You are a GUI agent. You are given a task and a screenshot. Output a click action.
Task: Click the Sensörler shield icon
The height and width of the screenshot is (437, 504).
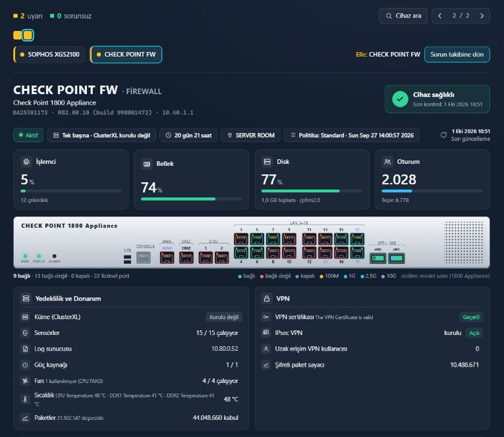pos(25,332)
